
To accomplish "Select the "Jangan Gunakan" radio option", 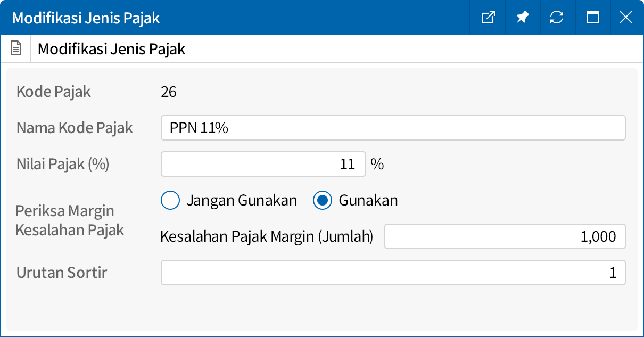I will coord(170,200).
